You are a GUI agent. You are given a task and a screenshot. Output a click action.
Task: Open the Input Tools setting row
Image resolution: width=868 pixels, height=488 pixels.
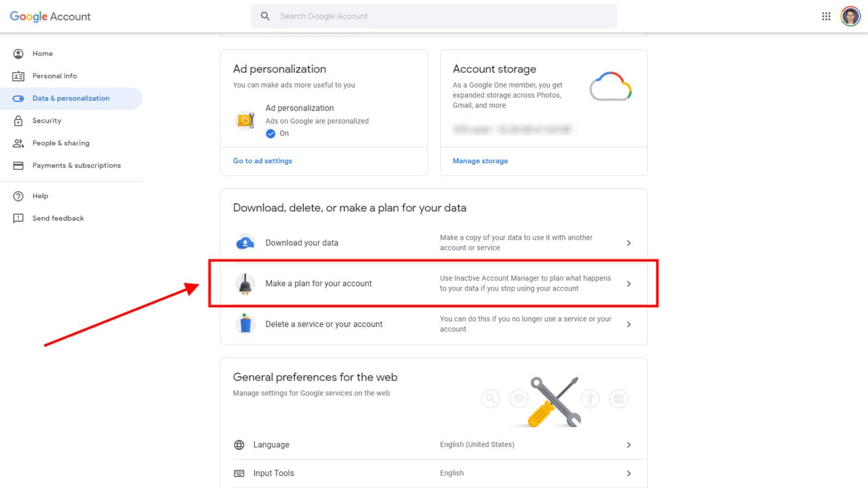pyautogui.click(x=434, y=473)
